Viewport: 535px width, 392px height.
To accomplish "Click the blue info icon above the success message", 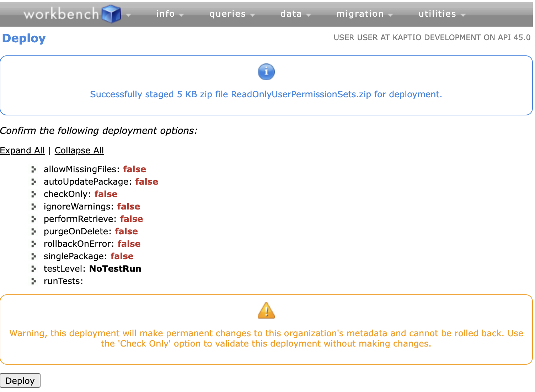I will click(x=266, y=71).
